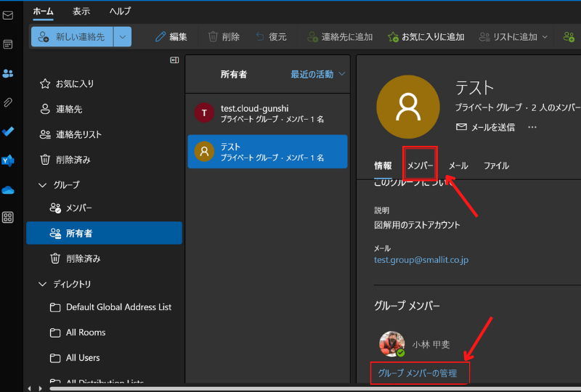The height and width of the screenshot is (392, 581).
Task: Open the dropdown arrow next to 新しい連絡先
Action: [123, 37]
